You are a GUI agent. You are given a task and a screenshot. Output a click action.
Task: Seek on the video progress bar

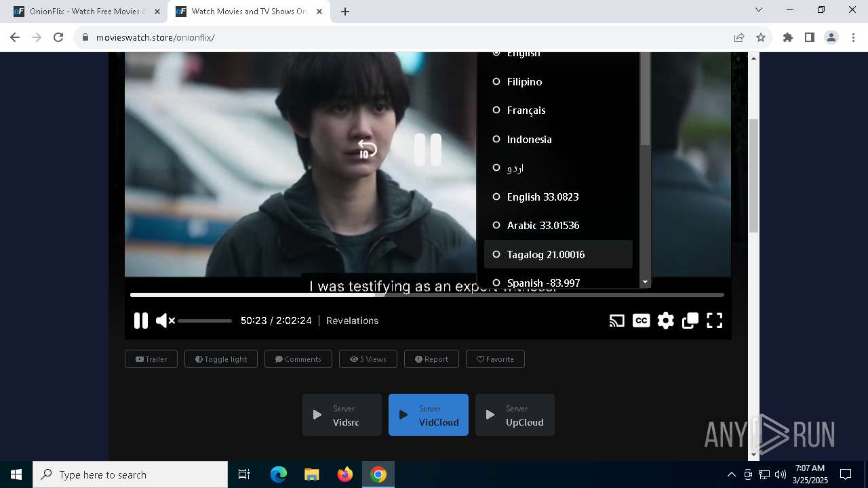click(427, 295)
